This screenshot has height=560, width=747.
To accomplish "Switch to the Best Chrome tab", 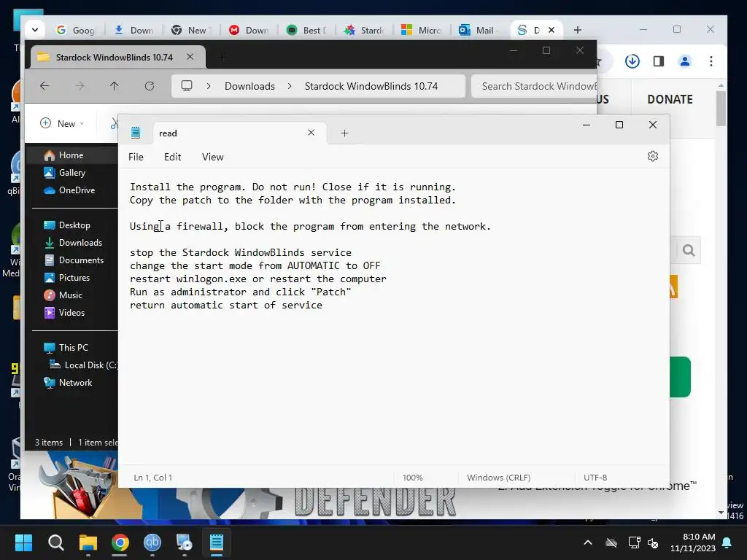I will click(307, 30).
